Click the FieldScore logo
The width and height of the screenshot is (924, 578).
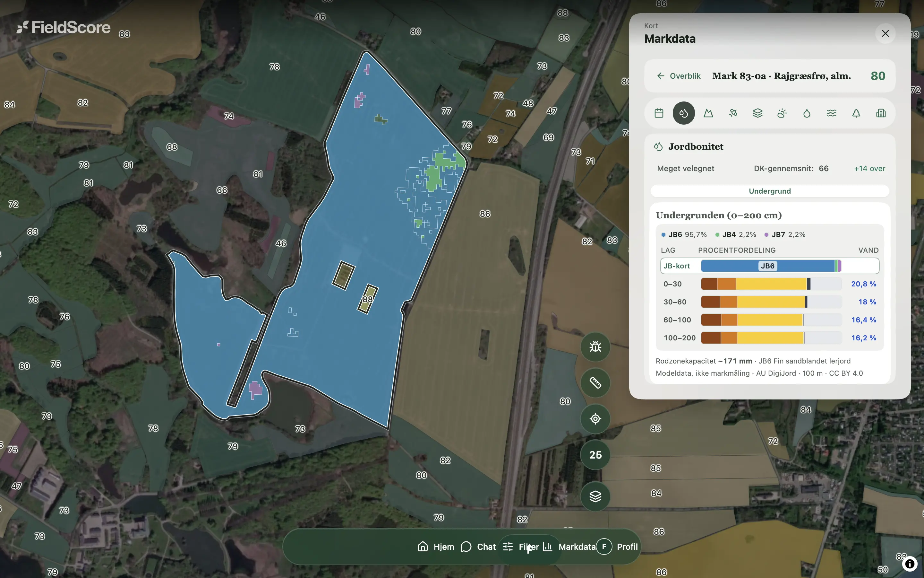pyautogui.click(x=64, y=28)
